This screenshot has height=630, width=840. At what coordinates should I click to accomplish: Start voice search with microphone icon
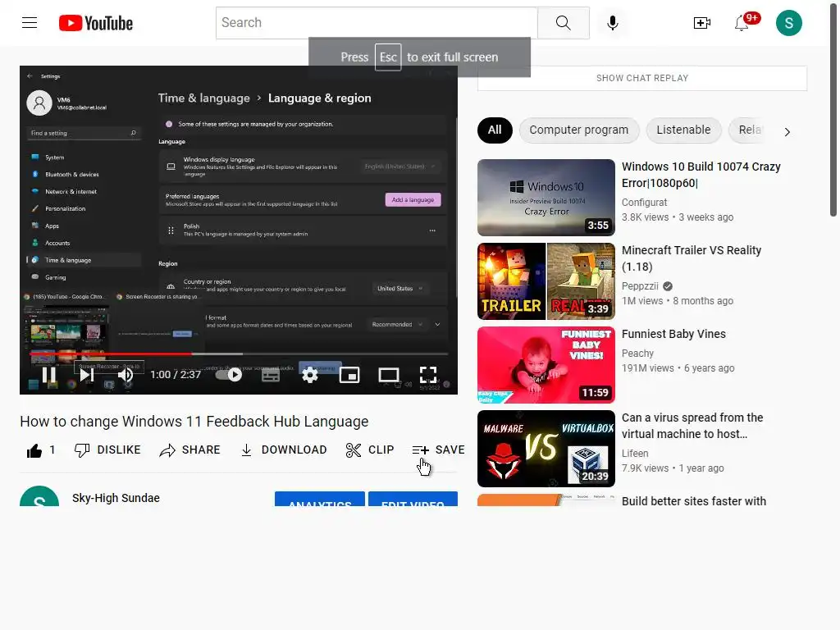[x=612, y=22]
